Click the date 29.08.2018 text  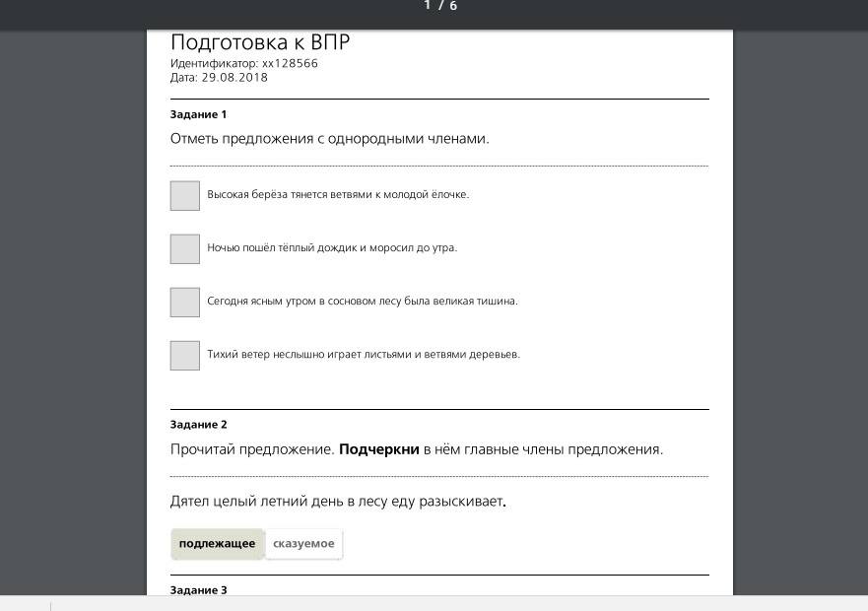[x=234, y=78]
